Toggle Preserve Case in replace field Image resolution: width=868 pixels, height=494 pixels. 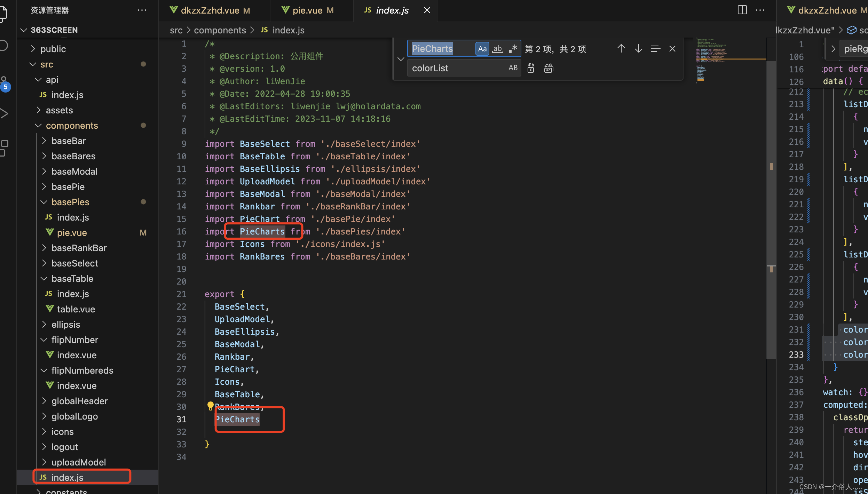(513, 68)
